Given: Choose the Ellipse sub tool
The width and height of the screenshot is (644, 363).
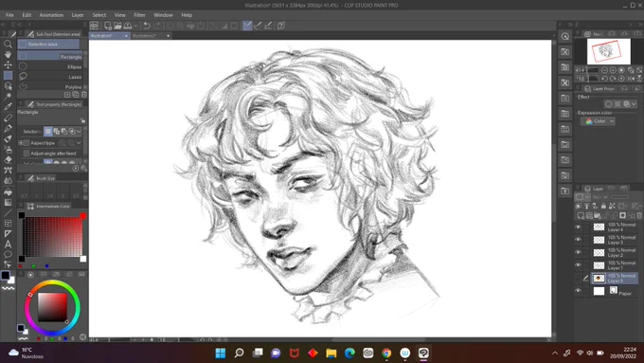Looking at the screenshot, I should 50,66.
